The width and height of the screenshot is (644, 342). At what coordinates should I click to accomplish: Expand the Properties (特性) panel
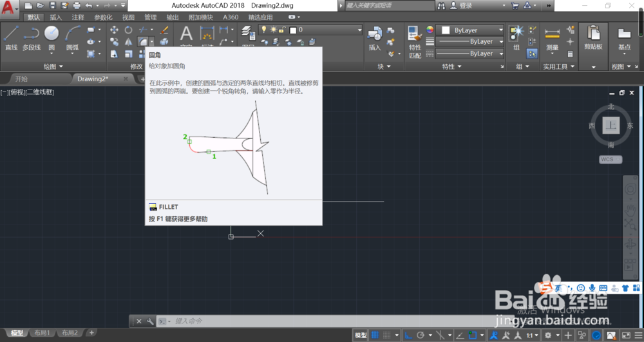tap(452, 66)
